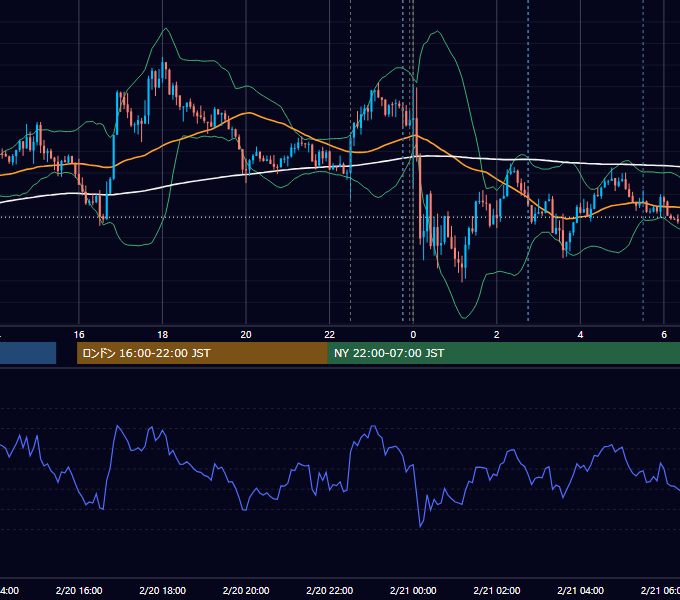Screen dimensions: 680x600
Task: Click the hour label 6 on price chart axis
Action: (x=664, y=335)
